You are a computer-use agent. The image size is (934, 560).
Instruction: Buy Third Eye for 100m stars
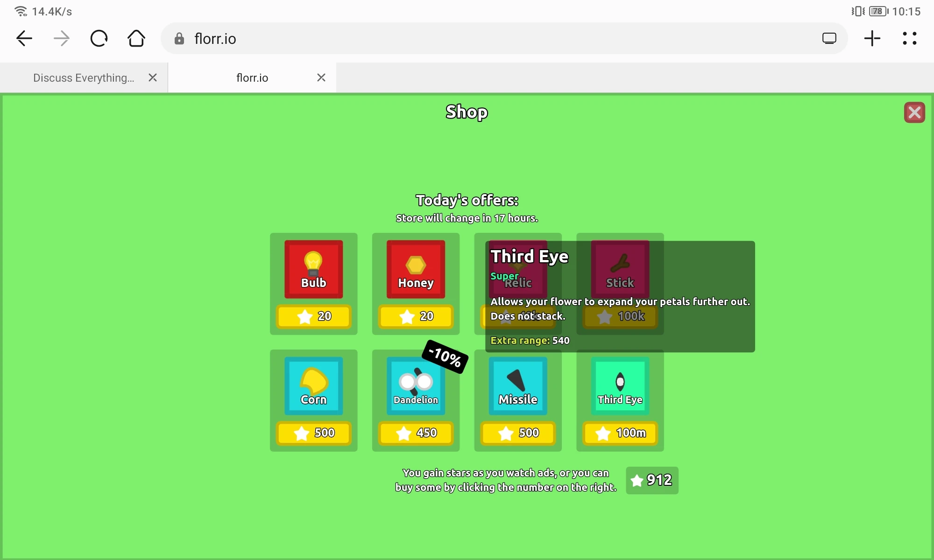pos(620,433)
